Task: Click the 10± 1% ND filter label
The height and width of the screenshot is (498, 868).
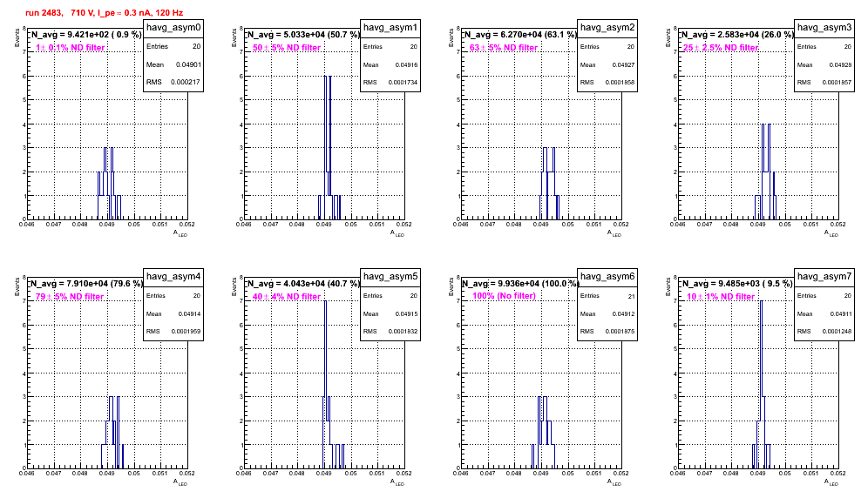Action: point(721,297)
